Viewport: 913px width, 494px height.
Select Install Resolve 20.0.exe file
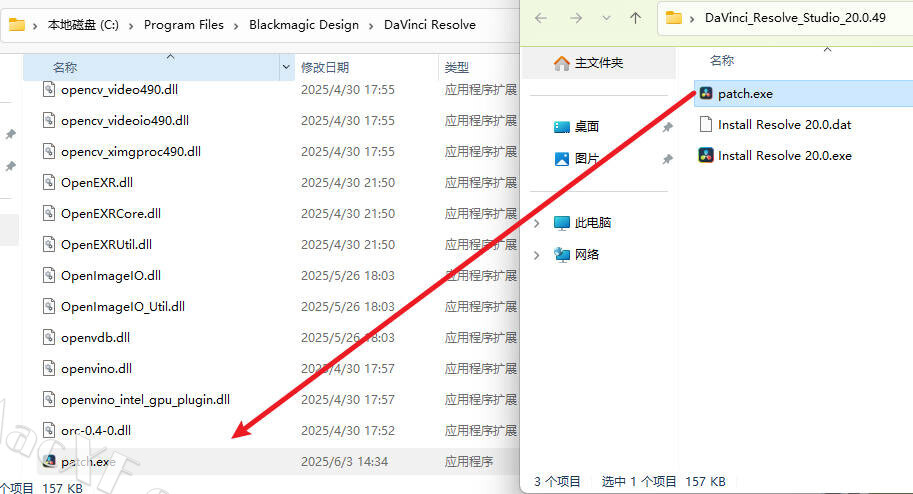coord(784,156)
